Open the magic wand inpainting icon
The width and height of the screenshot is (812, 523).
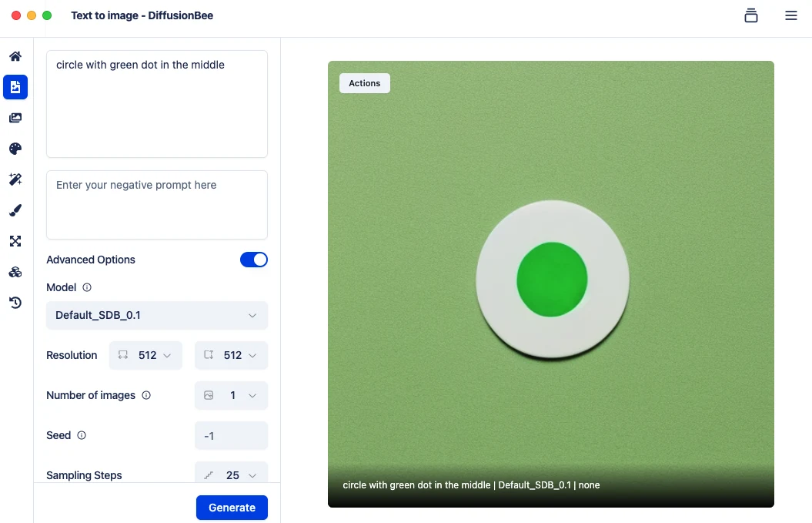15,179
